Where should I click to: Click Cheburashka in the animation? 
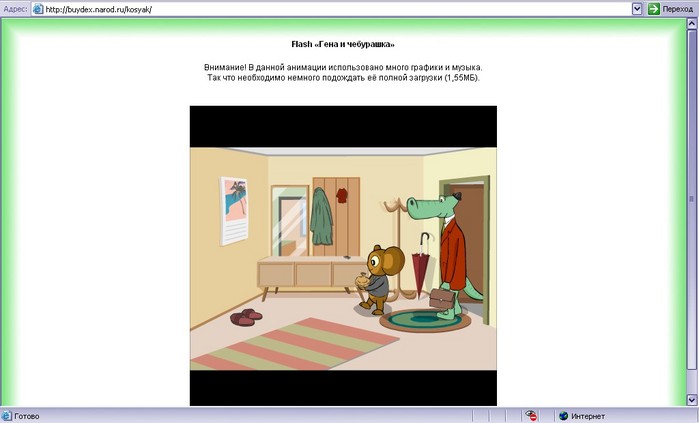click(379, 279)
